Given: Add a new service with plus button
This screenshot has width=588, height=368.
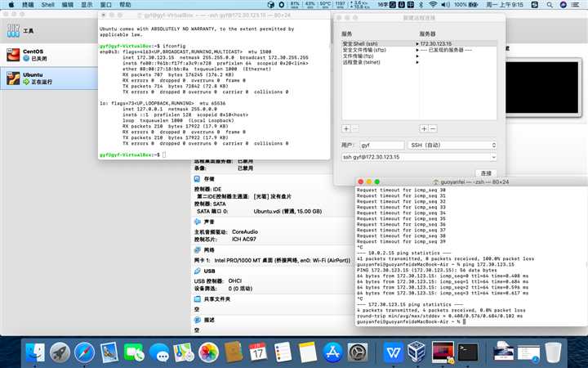Looking at the screenshot, I should [346, 129].
